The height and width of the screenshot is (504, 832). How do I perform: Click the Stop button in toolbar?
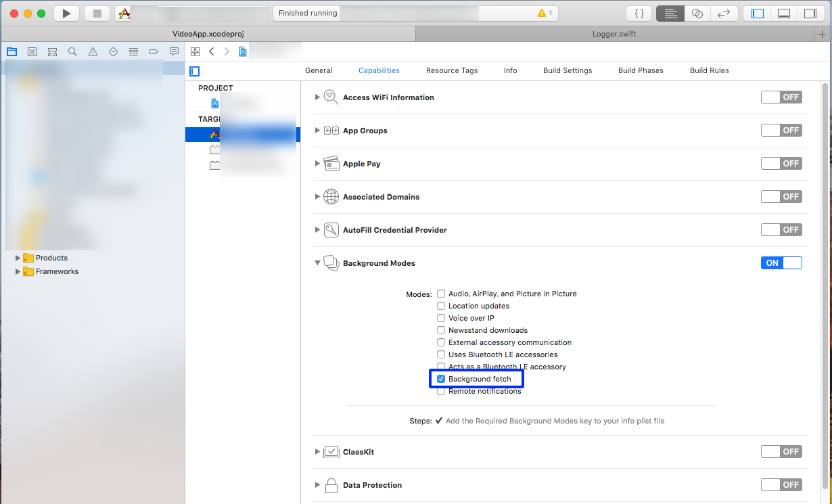[97, 14]
